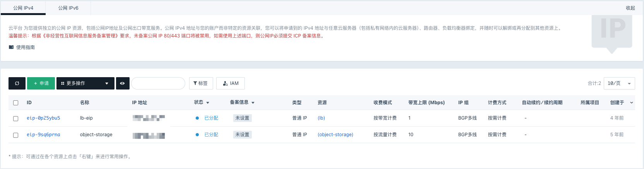The width and height of the screenshot is (644, 169).
Task: Click the 合计:2 total label
Action: [594, 83]
